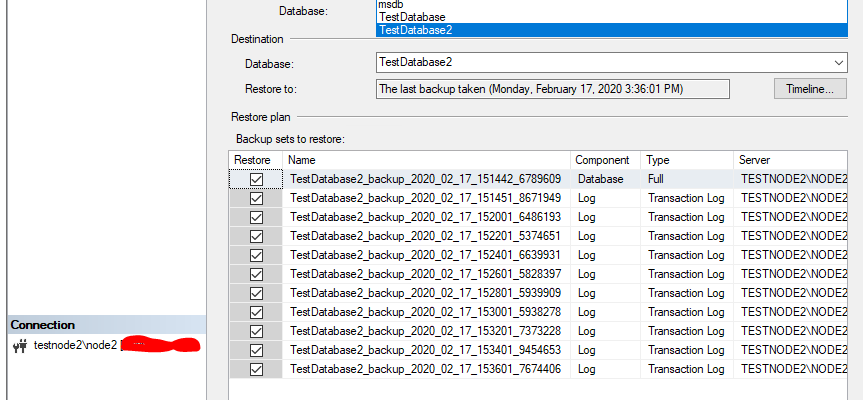Click testnode2\node2 connection entry

point(76,345)
